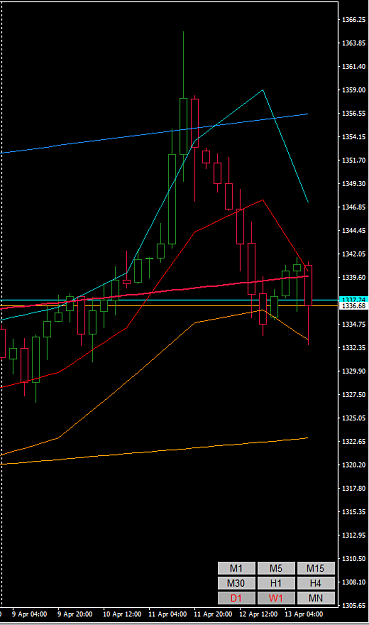
Task: Choose the red D1 timeframe button
Action: [x=237, y=598]
